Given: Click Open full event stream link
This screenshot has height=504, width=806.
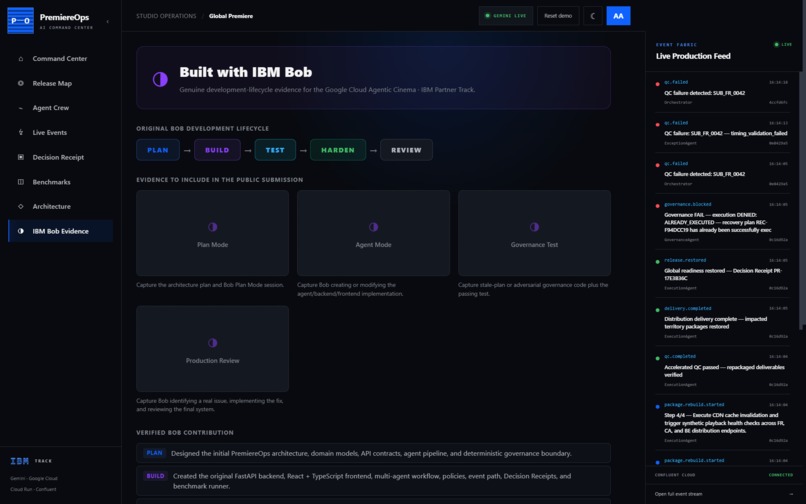Looking at the screenshot, I should tap(678, 494).
